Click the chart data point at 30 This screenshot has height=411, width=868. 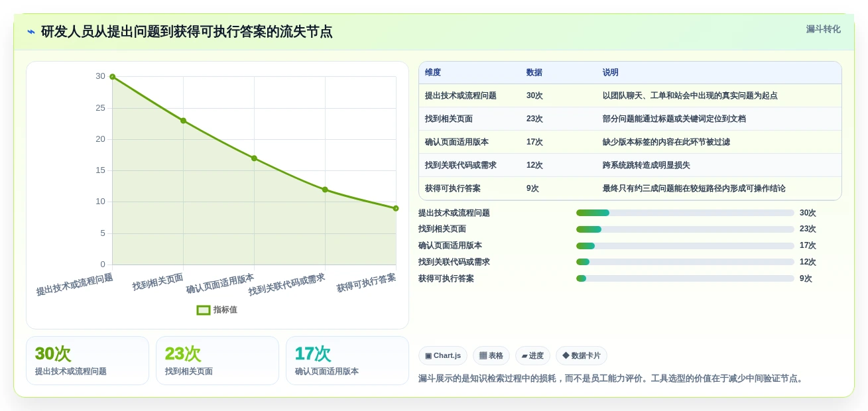112,77
